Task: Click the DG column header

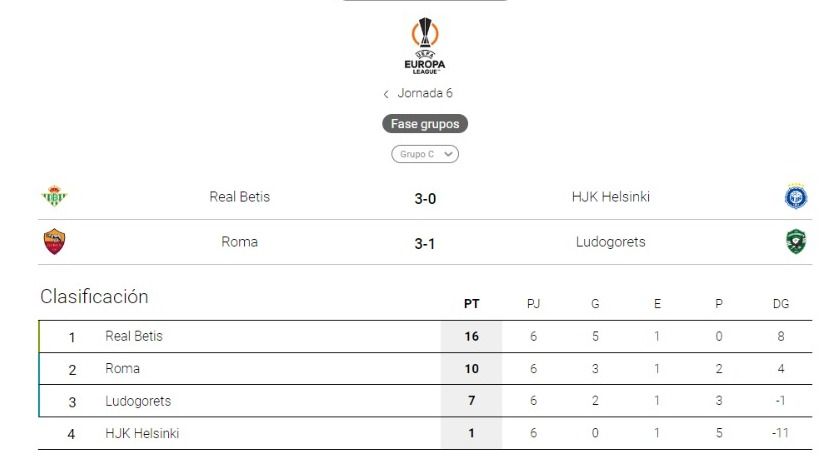Action: 781,304
